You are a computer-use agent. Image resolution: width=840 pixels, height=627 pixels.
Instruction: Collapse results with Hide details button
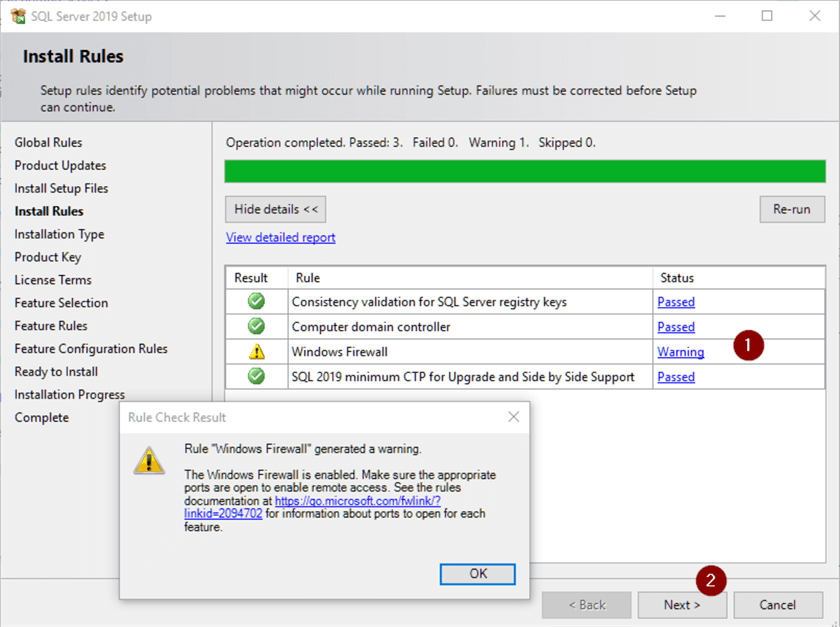[275, 209]
